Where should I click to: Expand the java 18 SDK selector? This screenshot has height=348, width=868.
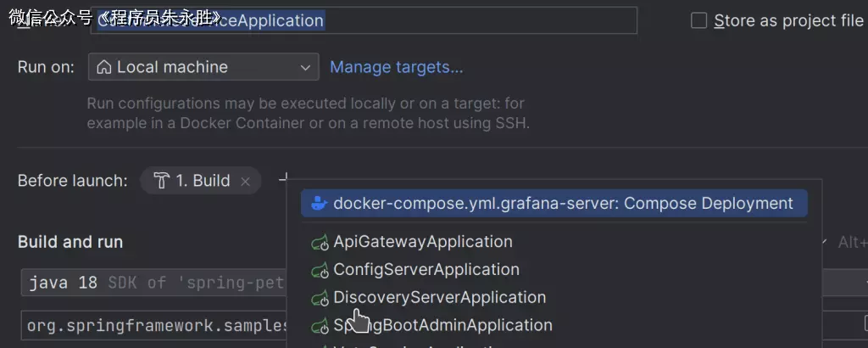click(153, 283)
